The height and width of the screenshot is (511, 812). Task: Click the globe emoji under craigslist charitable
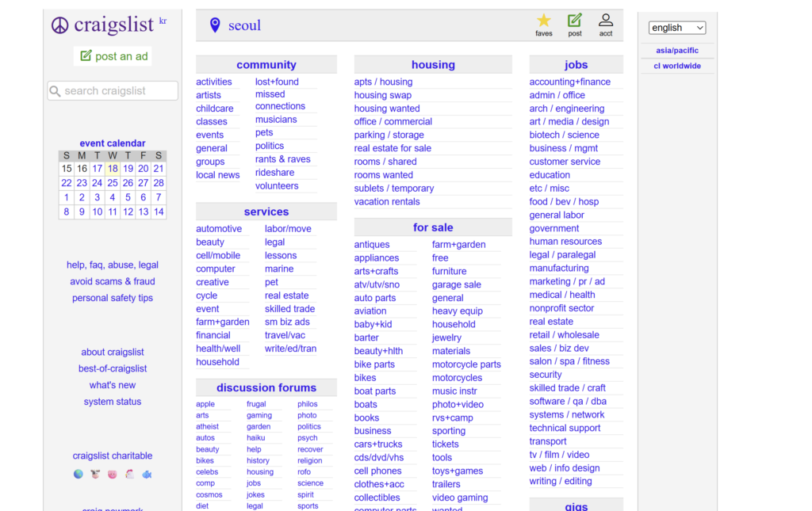(x=79, y=475)
